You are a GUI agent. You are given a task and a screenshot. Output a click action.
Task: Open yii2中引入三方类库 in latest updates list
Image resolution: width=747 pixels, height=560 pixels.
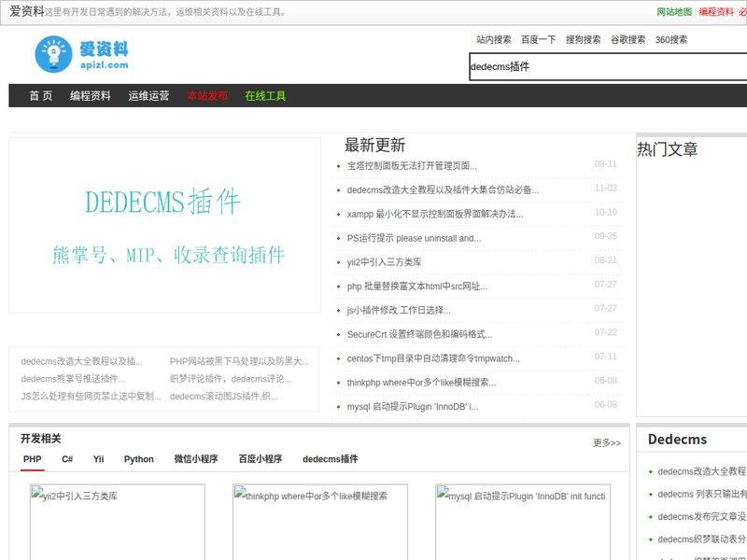click(384, 262)
